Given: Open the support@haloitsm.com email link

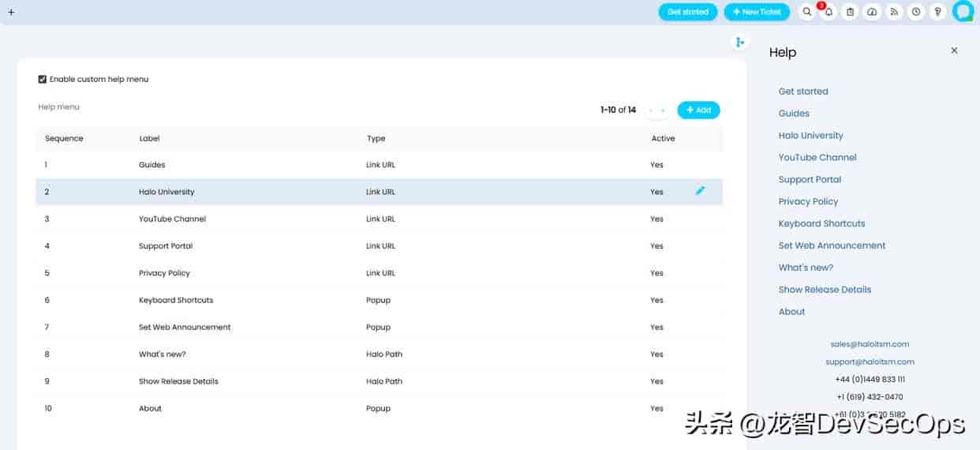Looking at the screenshot, I should tap(870, 362).
